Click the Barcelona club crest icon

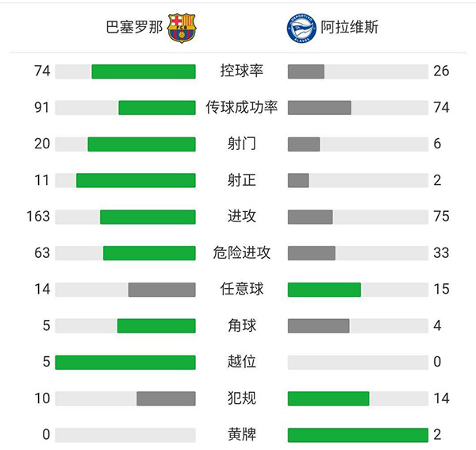tap(182, 28)
